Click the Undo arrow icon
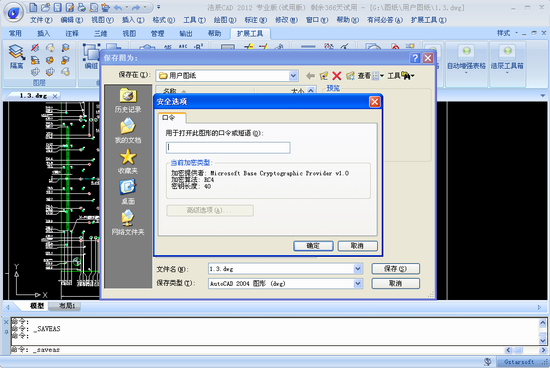 [x=118, y=7]
